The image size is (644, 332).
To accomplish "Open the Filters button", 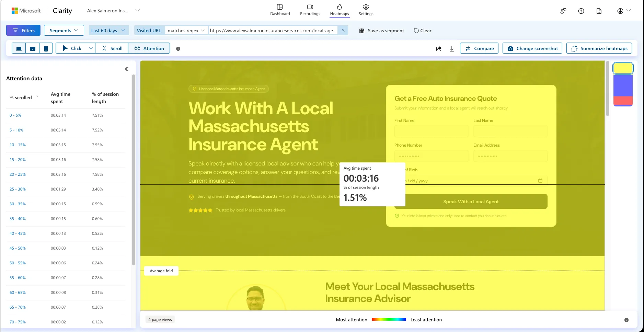I will (23, 30).
